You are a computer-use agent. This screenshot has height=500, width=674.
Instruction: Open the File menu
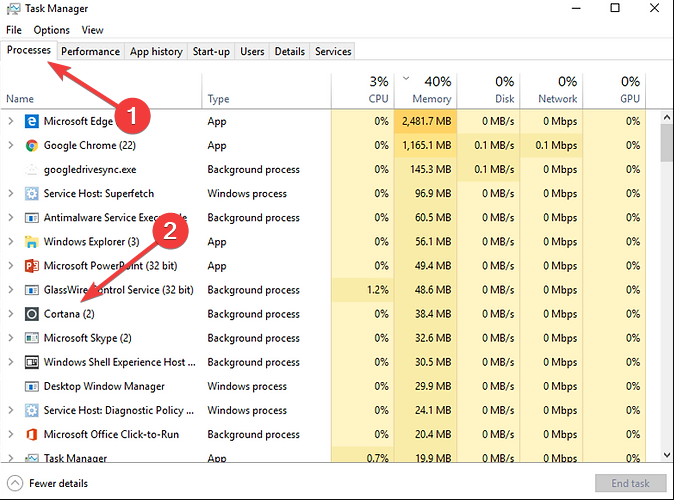click(14, 30)
